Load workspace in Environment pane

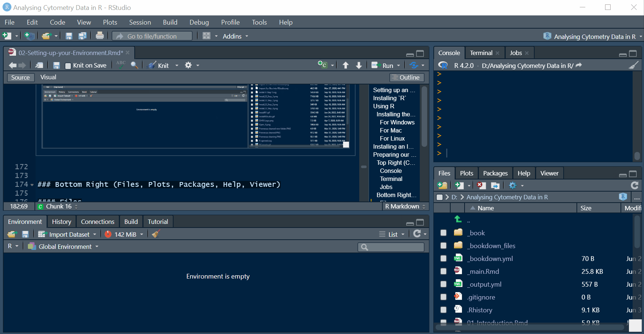pos(12,234)
